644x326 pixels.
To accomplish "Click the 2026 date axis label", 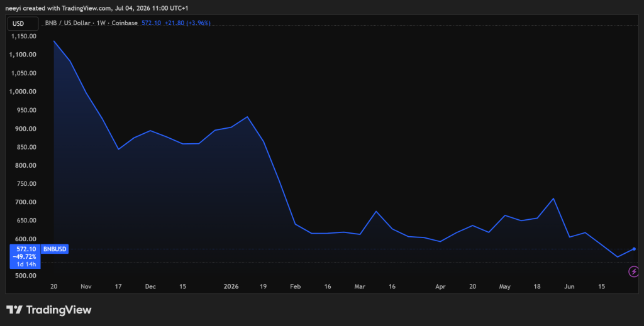I will pos(231,286).
